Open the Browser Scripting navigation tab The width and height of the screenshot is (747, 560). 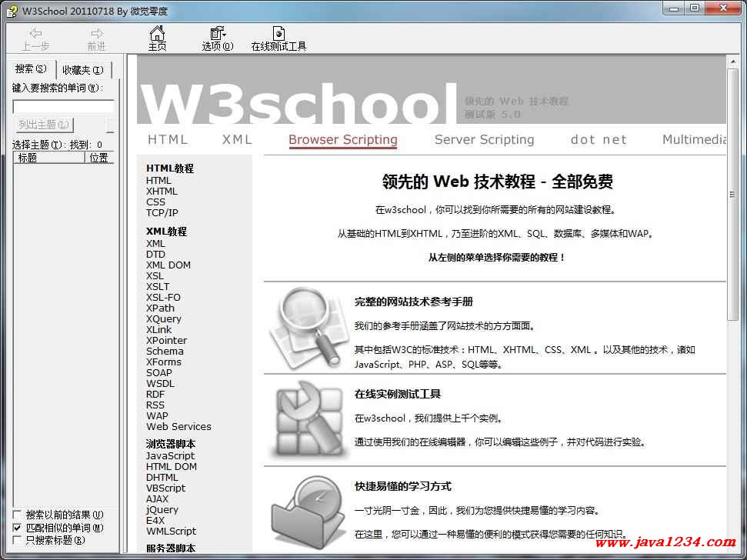point(343,140)
